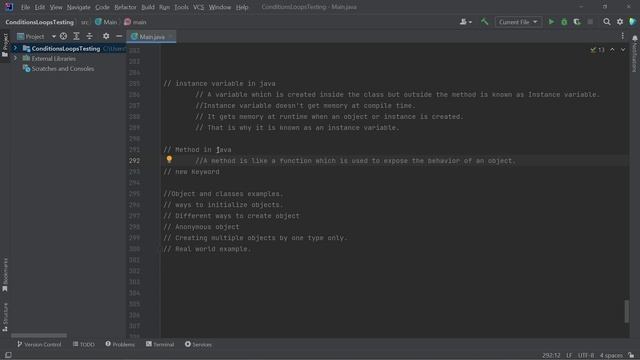The width and height of the screenshot is (640, 360).
Task: Click Expand All icon in Project panel
Action: point(76,36)
